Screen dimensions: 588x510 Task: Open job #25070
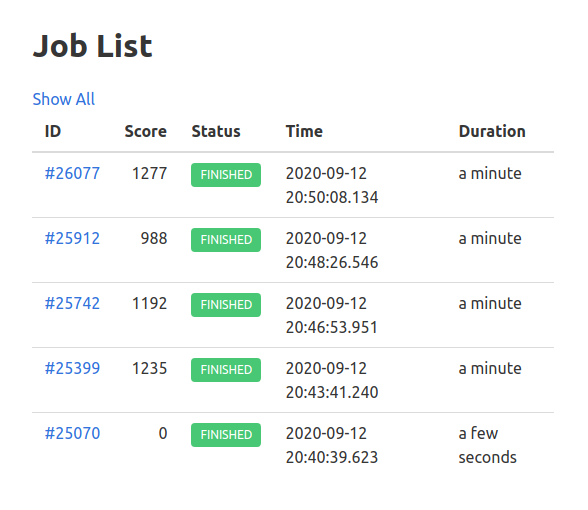click(72, 434)
